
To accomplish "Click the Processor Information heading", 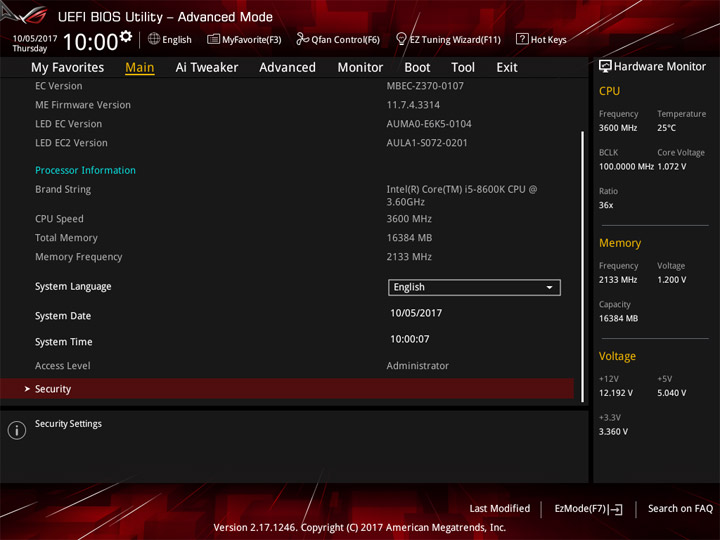I will (85, 170).
